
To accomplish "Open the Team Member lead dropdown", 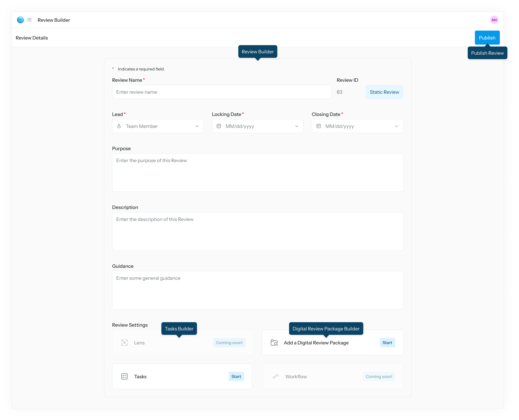I will [158, 126].
